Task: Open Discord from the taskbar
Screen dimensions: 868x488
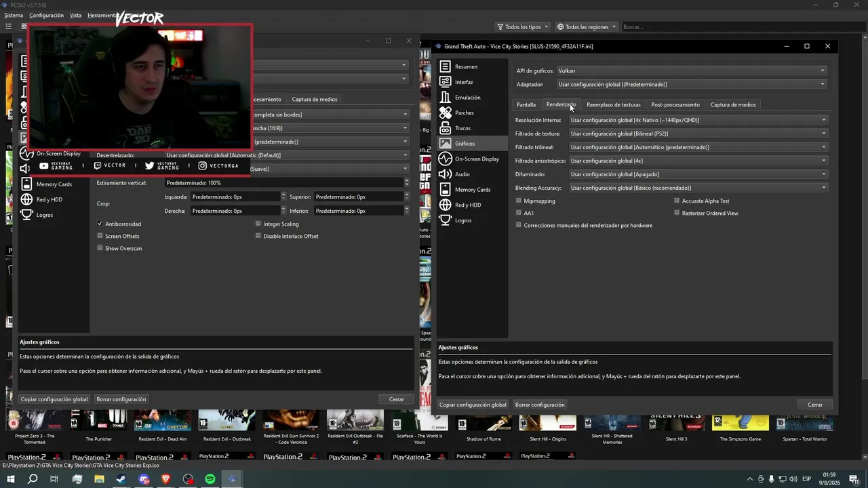Action: (x=144, y=479)
